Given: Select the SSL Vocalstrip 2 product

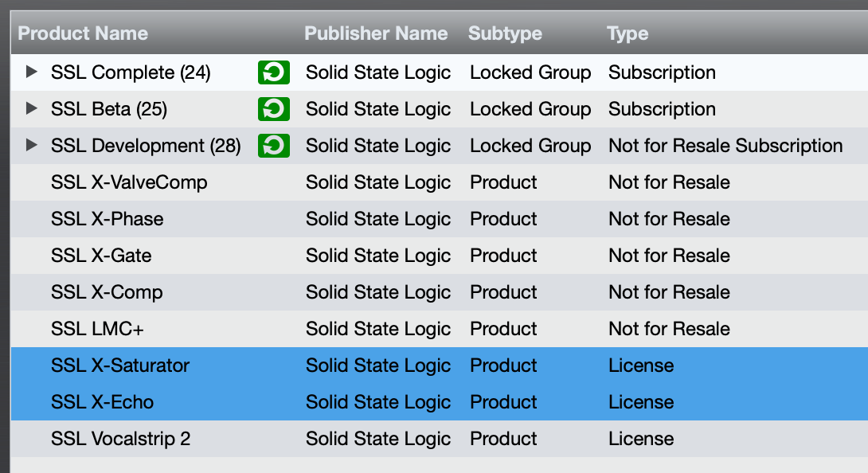Looking at the screenshot, I should click(120, 439).
